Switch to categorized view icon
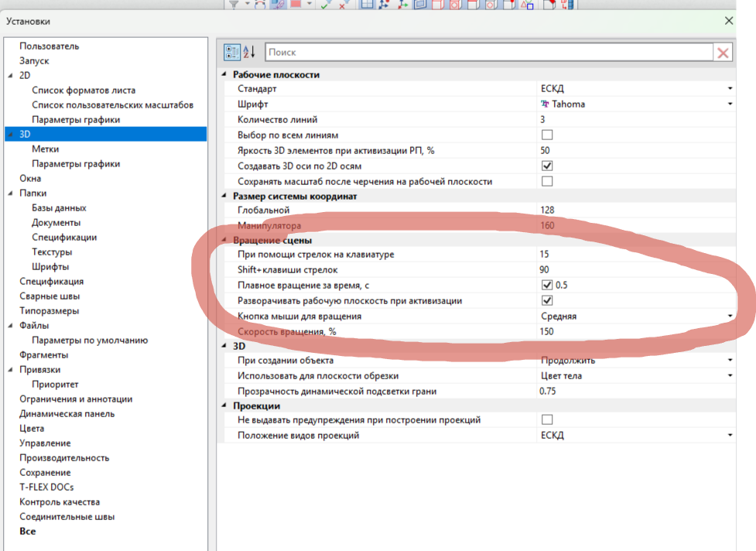 (232, 52)
